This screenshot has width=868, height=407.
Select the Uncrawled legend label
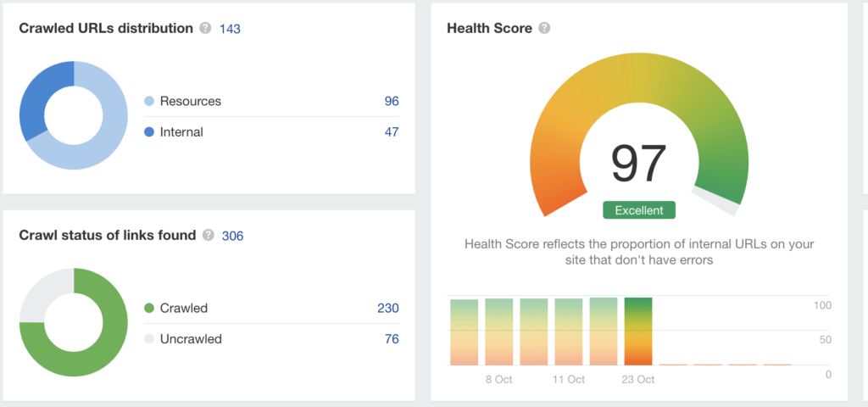pos(191,339)
